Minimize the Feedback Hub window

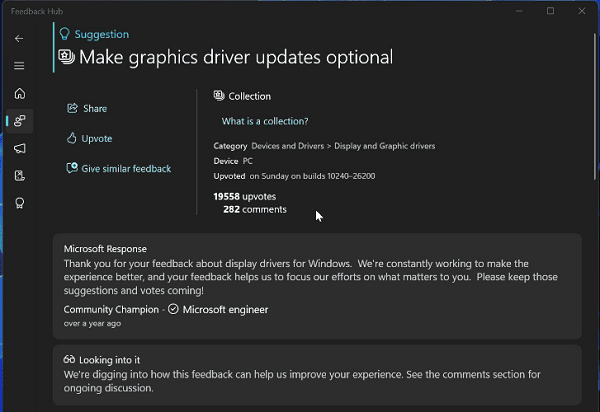[519, 11]
